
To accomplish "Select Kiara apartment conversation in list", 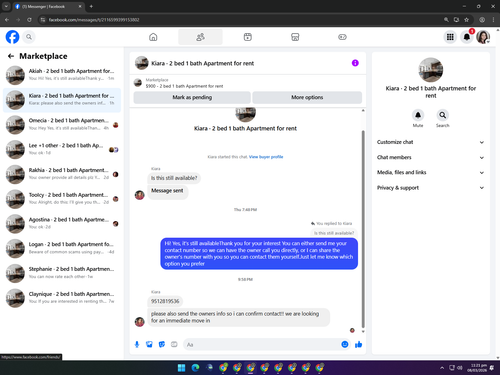I will (x=62, y=100).
